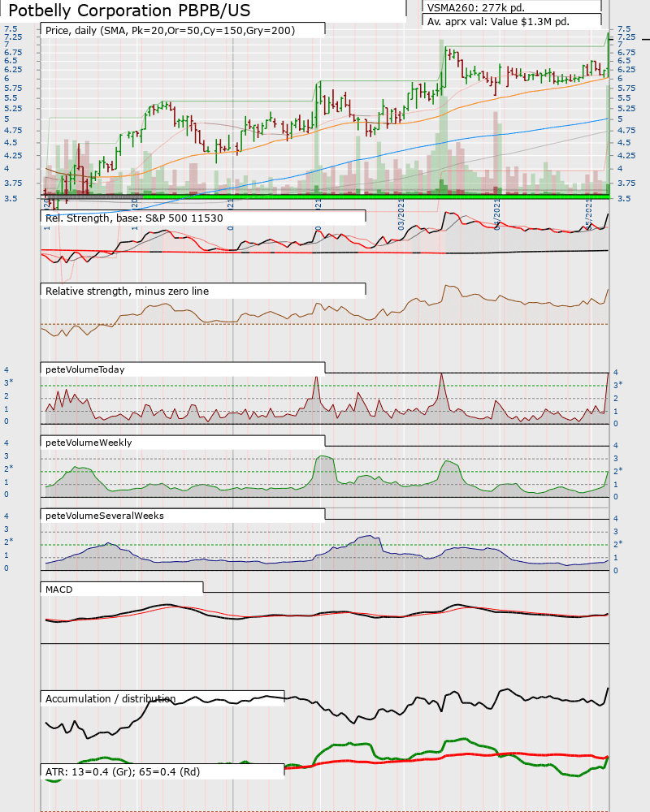Click the 'Potbelly Corporation PBPB/US' chart title

(129, 11)
